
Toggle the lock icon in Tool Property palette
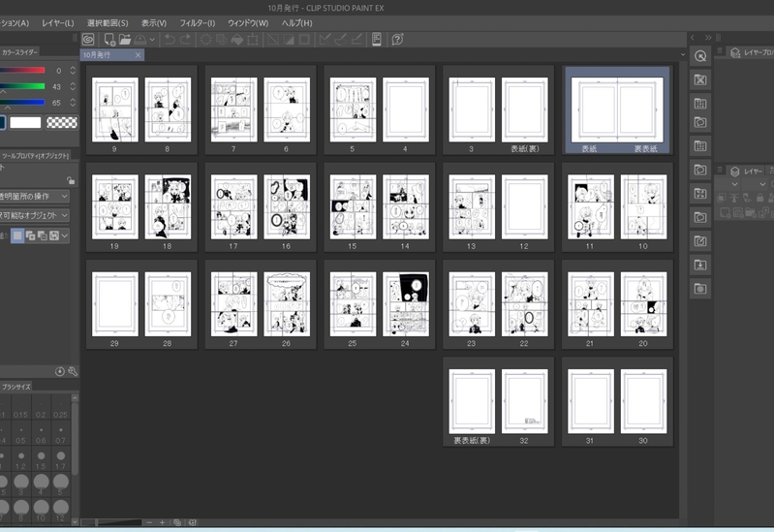71,181
